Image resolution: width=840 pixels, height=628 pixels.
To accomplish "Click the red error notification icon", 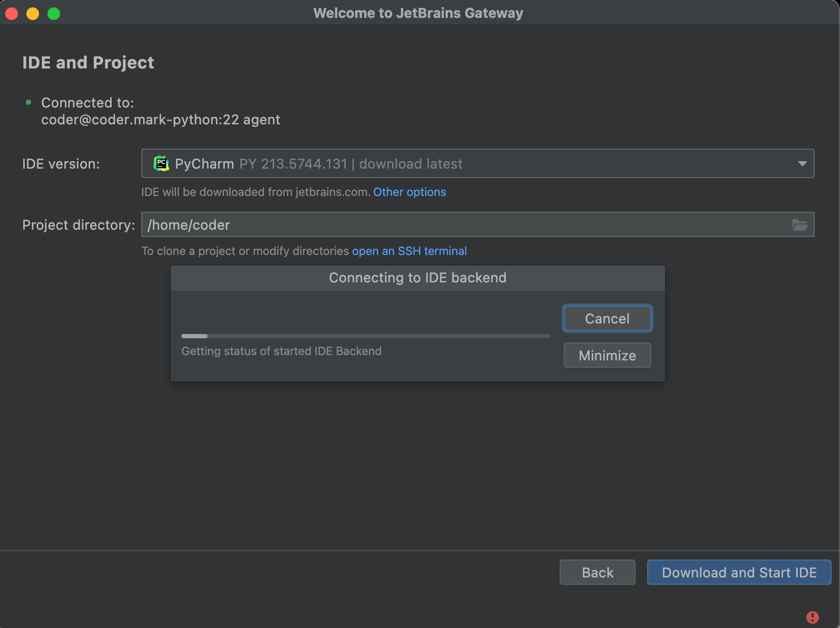I will tap(812, 617).
